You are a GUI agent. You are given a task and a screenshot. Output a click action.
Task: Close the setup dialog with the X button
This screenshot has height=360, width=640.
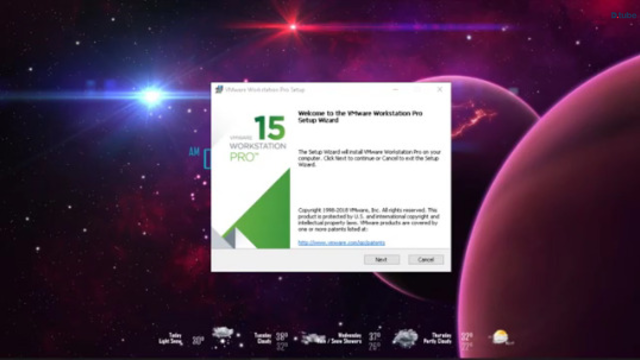[x=440, y=89]
